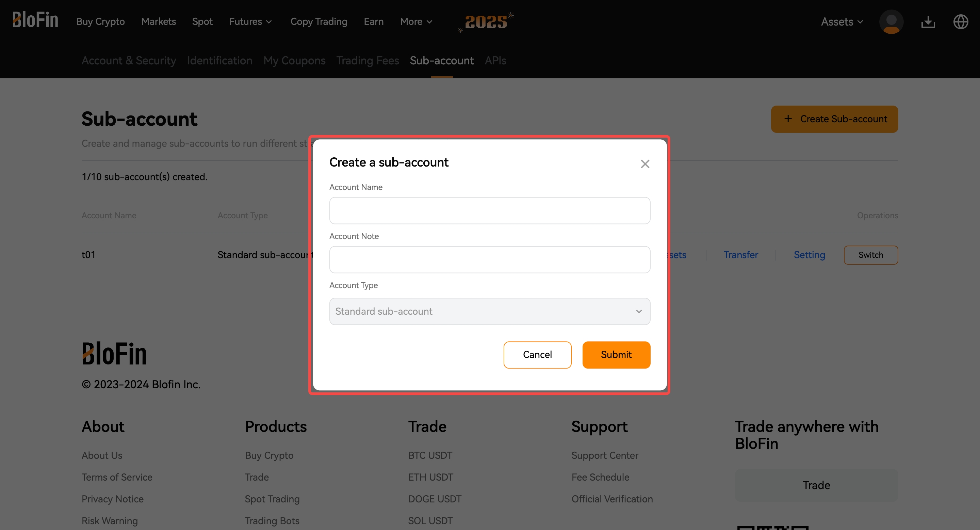Expand the Account Type dropdown
Image resolution: width=980 pixels, height=530 pixels.
(x=490, y=311)
